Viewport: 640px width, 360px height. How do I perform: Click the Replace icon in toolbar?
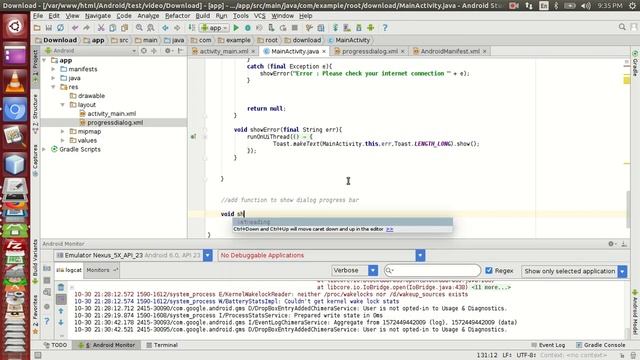click(x=151, y=28)
